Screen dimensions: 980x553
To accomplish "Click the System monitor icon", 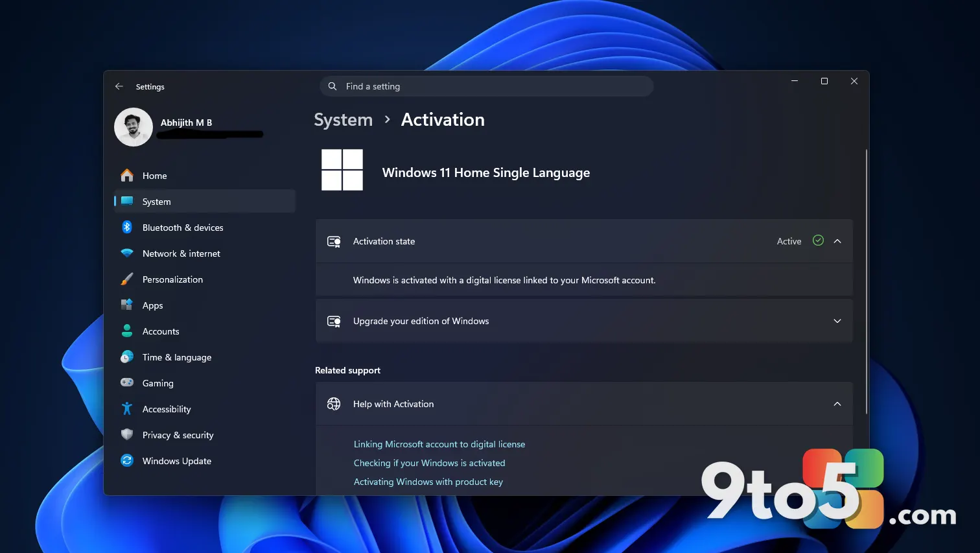I will pyautogui.click(x=127, y=201).
